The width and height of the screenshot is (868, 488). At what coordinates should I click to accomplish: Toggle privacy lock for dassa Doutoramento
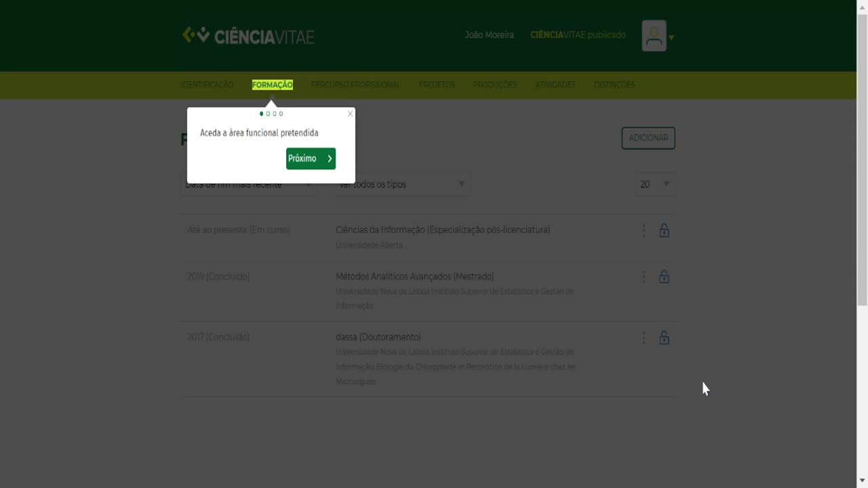click(x=664, y=338)
